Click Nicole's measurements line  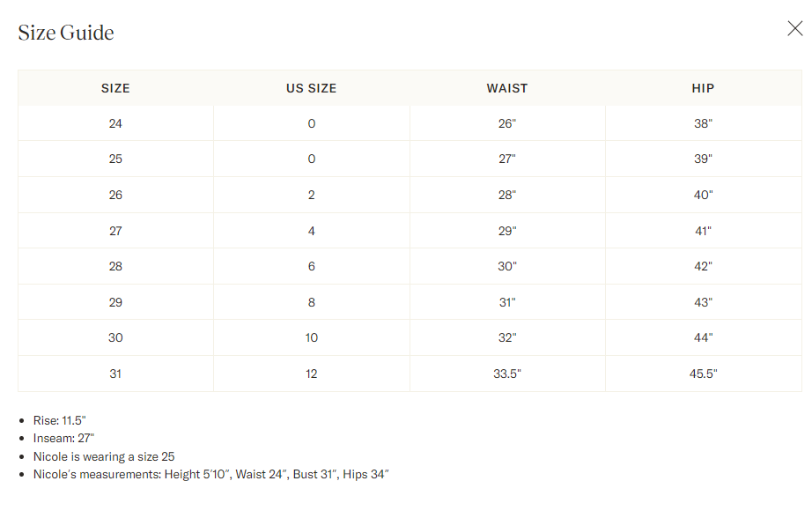tap(210, 475)
